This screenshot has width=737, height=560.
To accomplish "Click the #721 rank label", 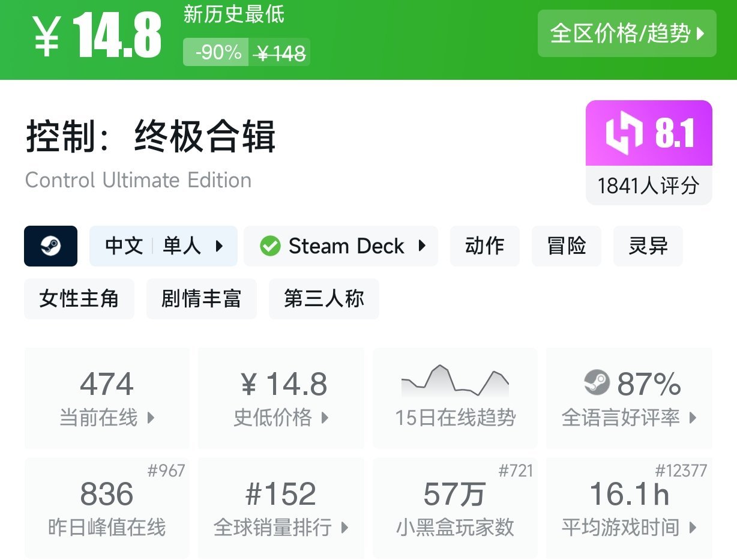I will [x=516, y=471].
